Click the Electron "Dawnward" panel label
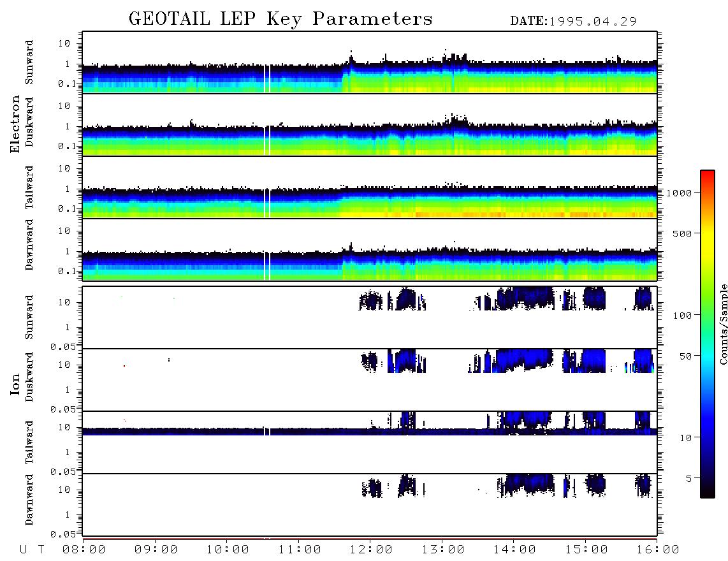The image size is (728, 561). (x=29, y=245)
